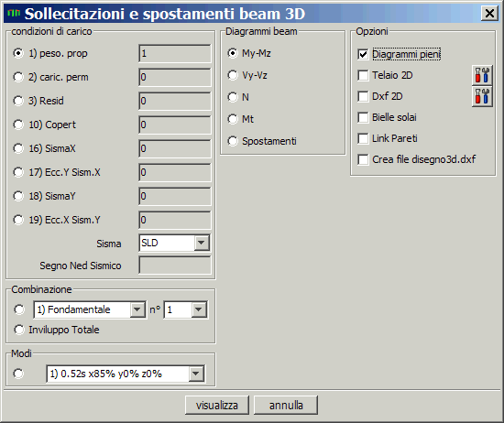Choose the 16) SismaX load condition
Screen dimensions: 504x423
click(18, 148)
